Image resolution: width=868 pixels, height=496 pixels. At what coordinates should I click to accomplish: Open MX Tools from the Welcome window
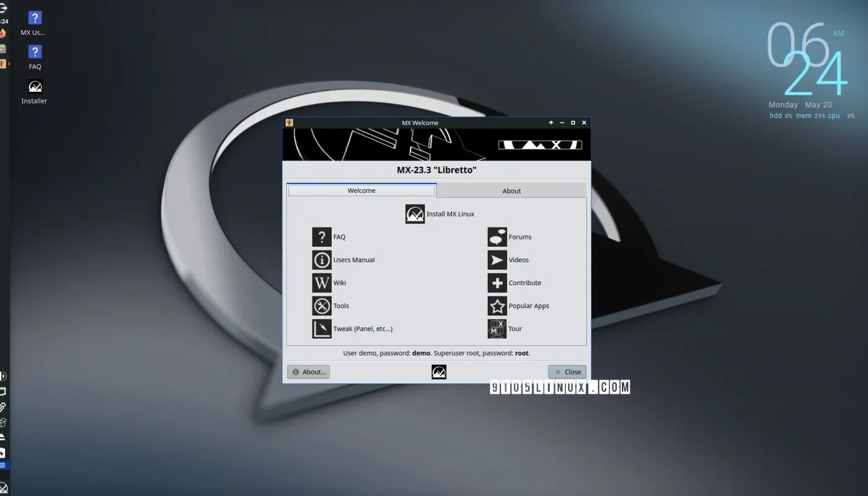pos(330,306)
